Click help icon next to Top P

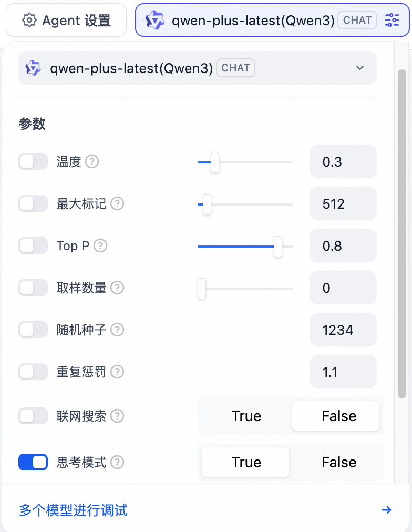click(100, 246)
